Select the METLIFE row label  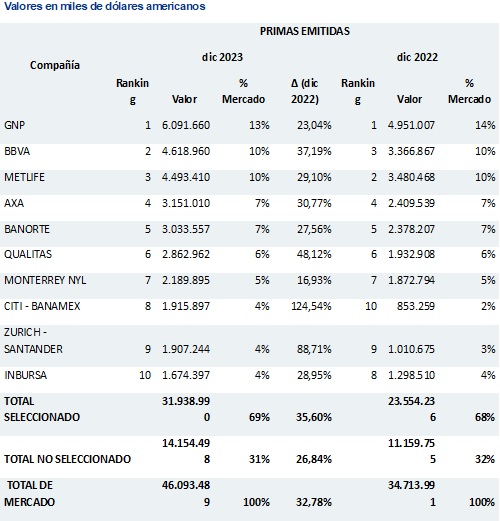(24, 177)
